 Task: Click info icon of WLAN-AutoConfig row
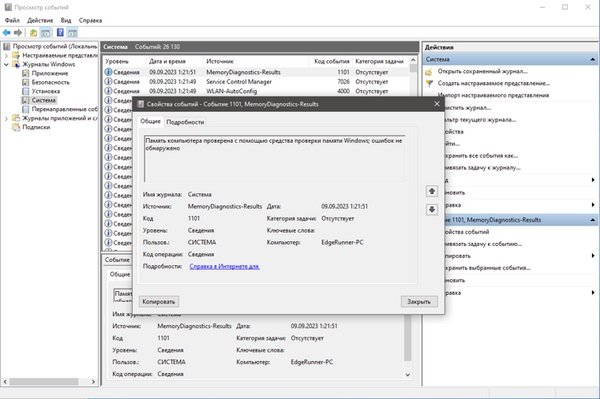[x=108, y=91]
